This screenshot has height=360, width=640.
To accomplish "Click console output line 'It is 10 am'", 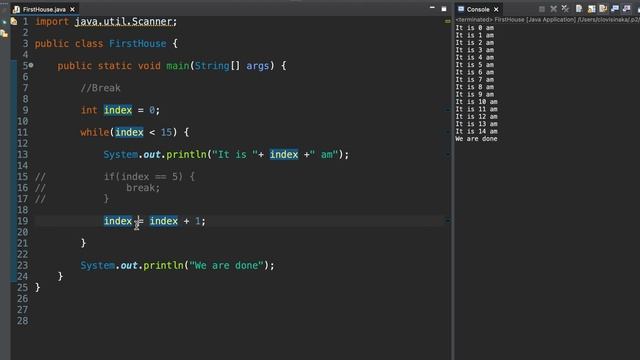I will [476, 102].
